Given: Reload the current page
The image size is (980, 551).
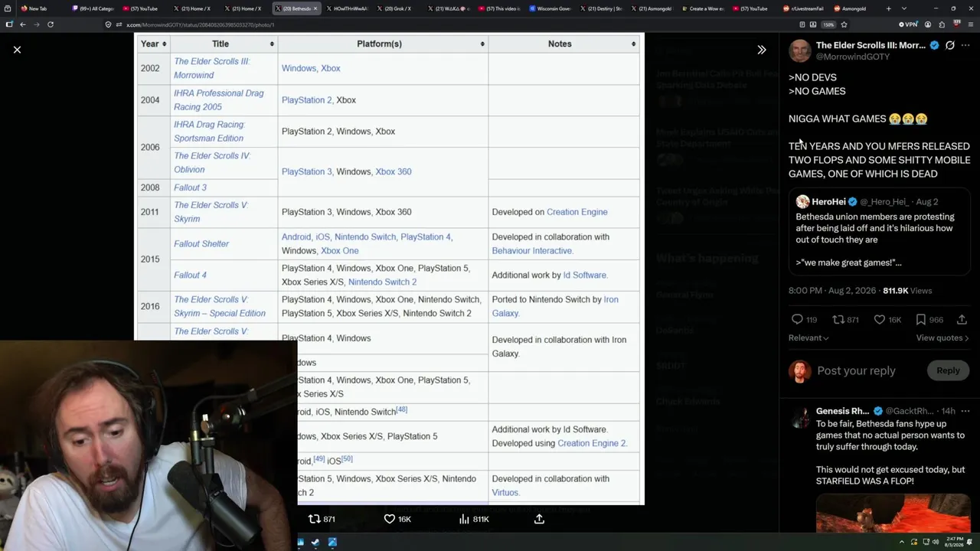Looking at the screenshot, I should point(51,24).
